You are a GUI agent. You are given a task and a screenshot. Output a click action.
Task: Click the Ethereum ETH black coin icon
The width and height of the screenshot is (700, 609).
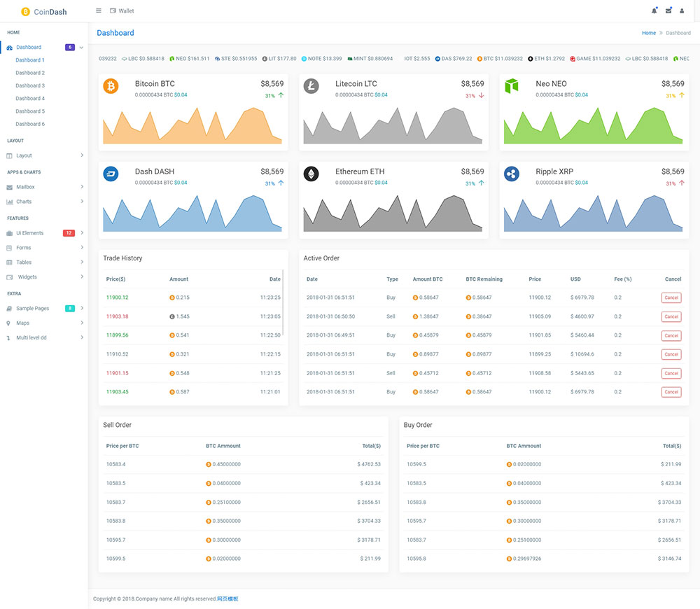pos(311,174)
